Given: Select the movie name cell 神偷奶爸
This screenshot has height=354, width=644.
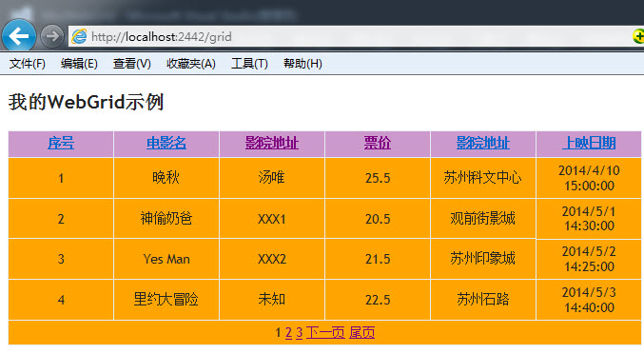Looking at the screenshot, I should pos(166,219).
